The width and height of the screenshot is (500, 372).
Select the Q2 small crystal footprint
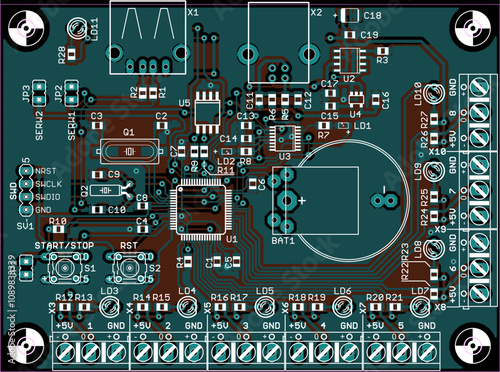coord(111,190)
